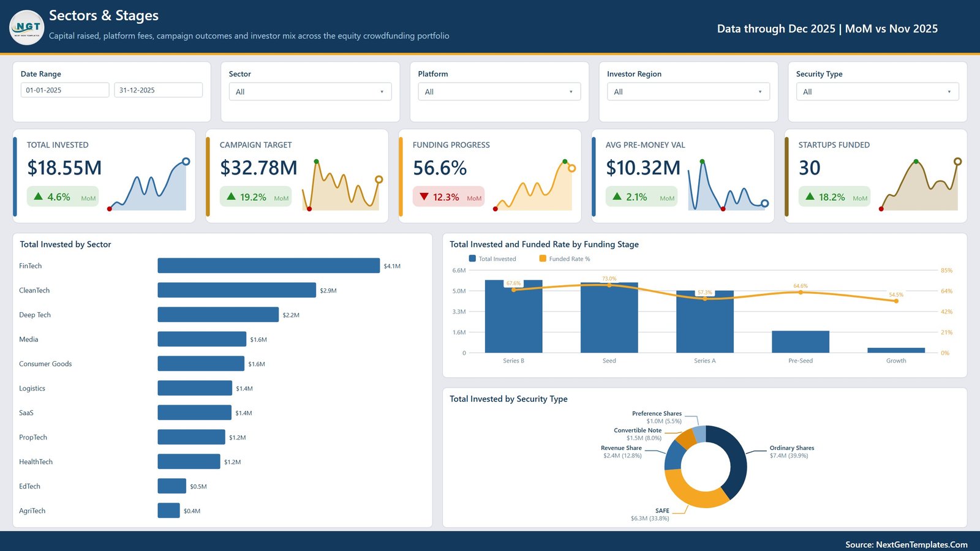The width and height of the screenshot is (980, 551).
Task: Click the Pre-Seed column
Action: 801,342
